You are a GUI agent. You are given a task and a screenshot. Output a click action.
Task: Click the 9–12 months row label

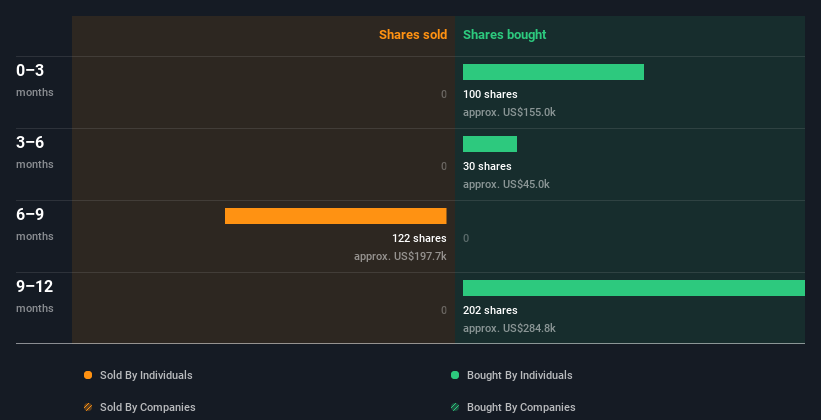coord(35,296)
